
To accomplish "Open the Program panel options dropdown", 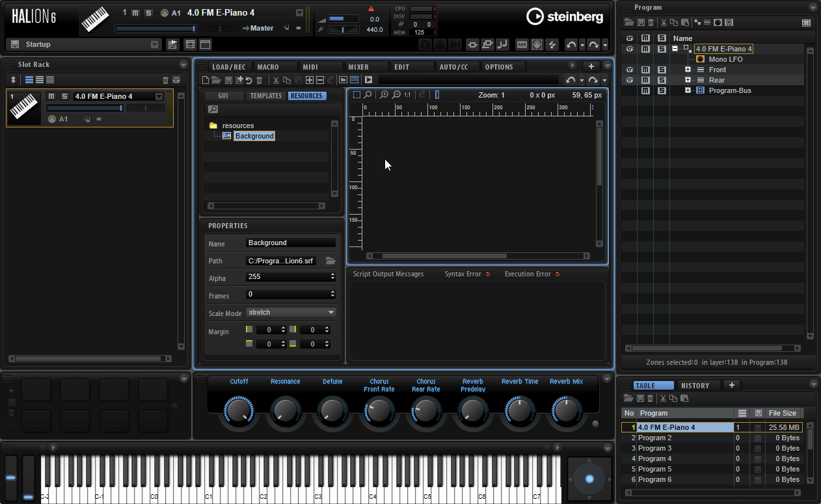I will point(813,7).
